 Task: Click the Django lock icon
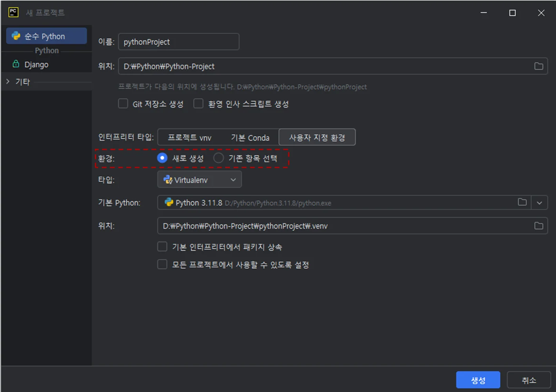(x=16, y=64)
